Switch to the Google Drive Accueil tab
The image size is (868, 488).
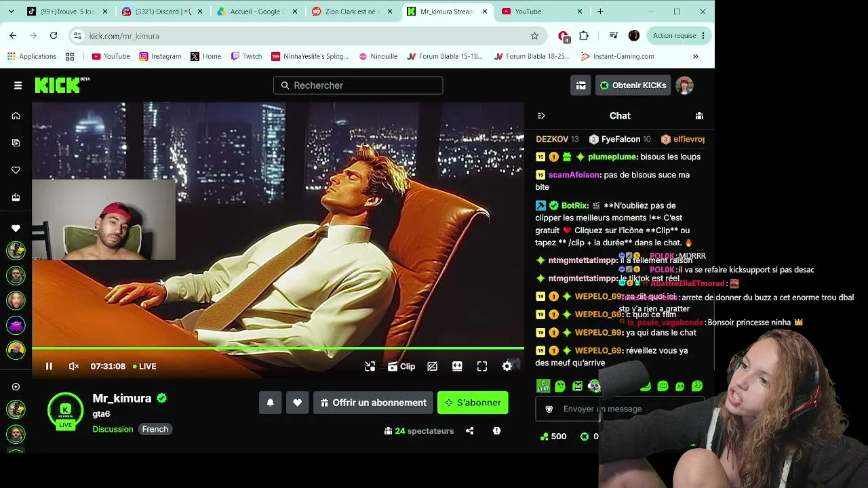256,12
